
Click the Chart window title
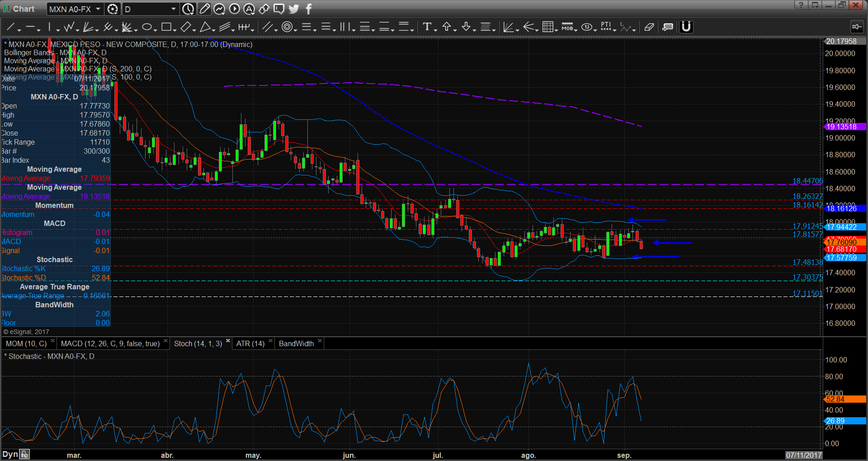pyautogui.click(x=24, y=9)
